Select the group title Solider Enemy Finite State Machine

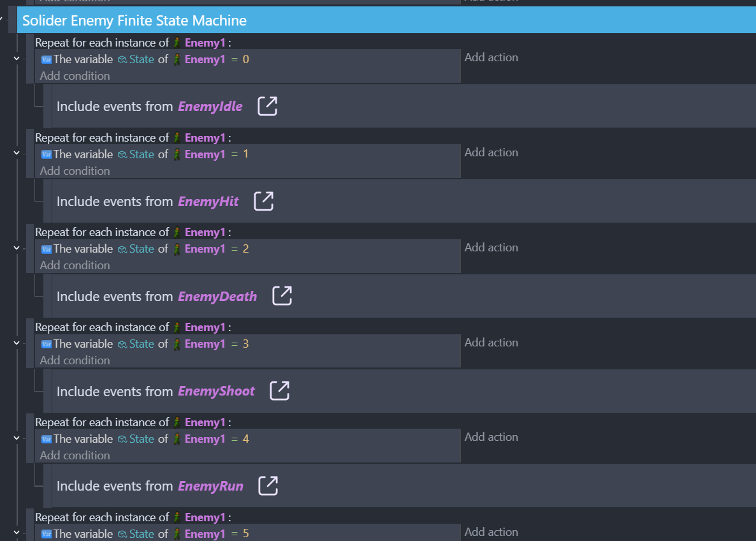point(134,20)
